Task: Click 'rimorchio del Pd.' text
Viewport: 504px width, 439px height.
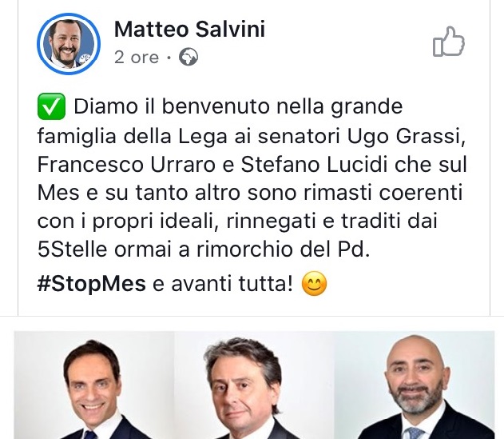Action: pyautogui.click(x=284, y=249)
